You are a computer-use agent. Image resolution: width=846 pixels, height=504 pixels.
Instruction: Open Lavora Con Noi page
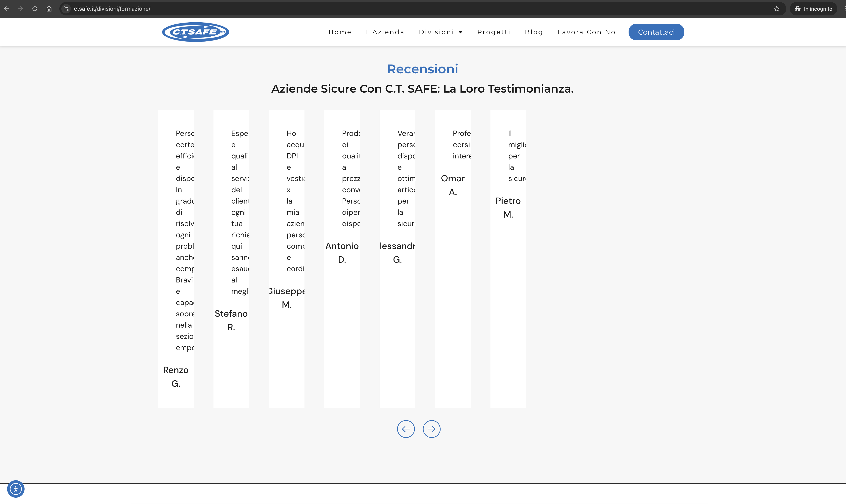tap(588, 32)
